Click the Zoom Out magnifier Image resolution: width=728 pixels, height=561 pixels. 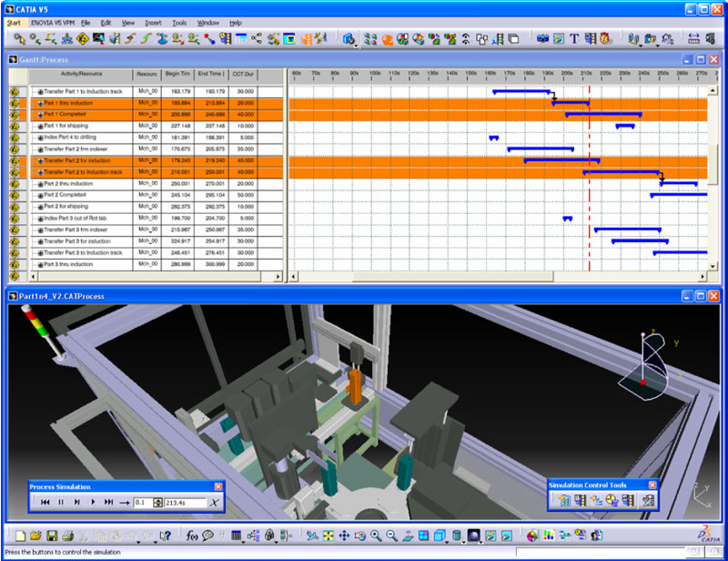pos(391,535)
